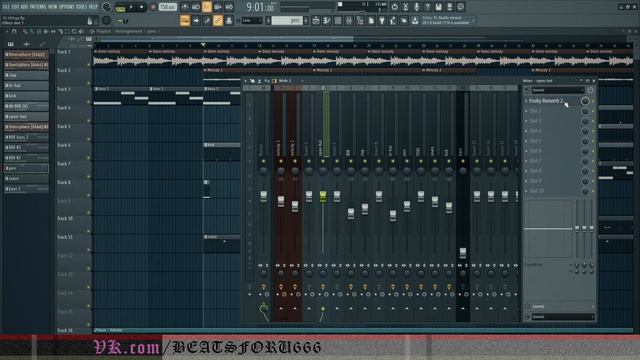Screen dimensions: 640x360
Task: Open mixer input '(none)' dropdown at top
Action: [558, 90]
